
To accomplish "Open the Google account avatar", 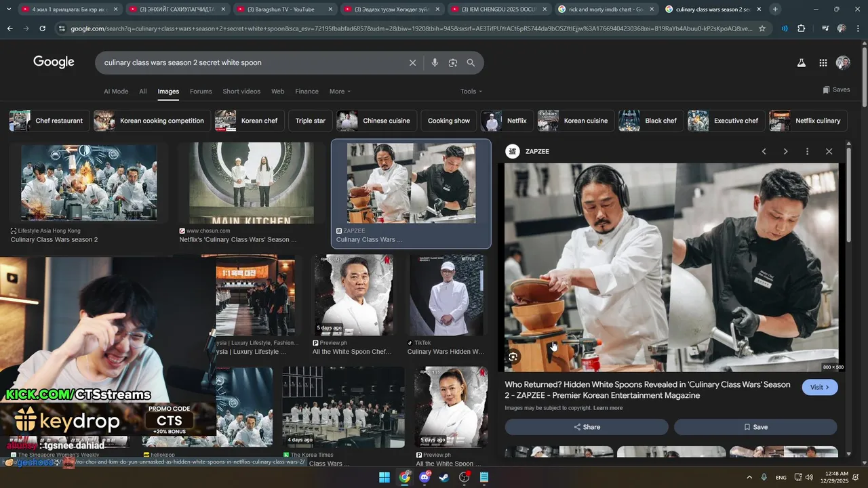I will click(x=843, y=63).
